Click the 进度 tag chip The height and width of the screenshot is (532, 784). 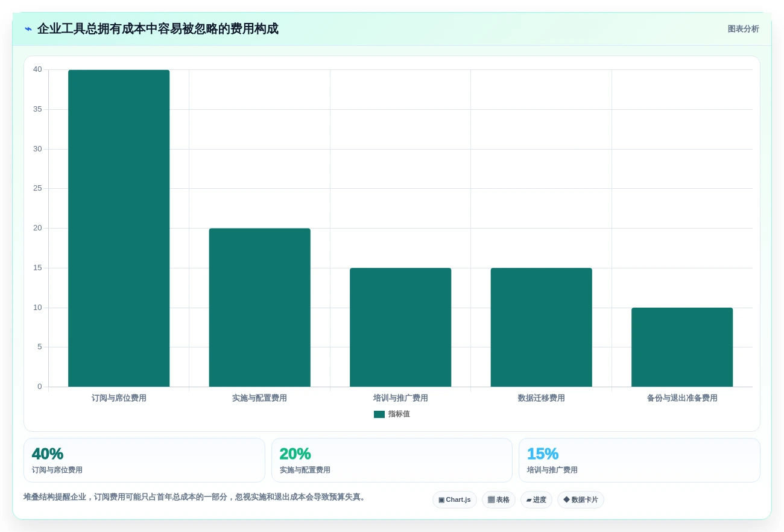click(536, 500)
